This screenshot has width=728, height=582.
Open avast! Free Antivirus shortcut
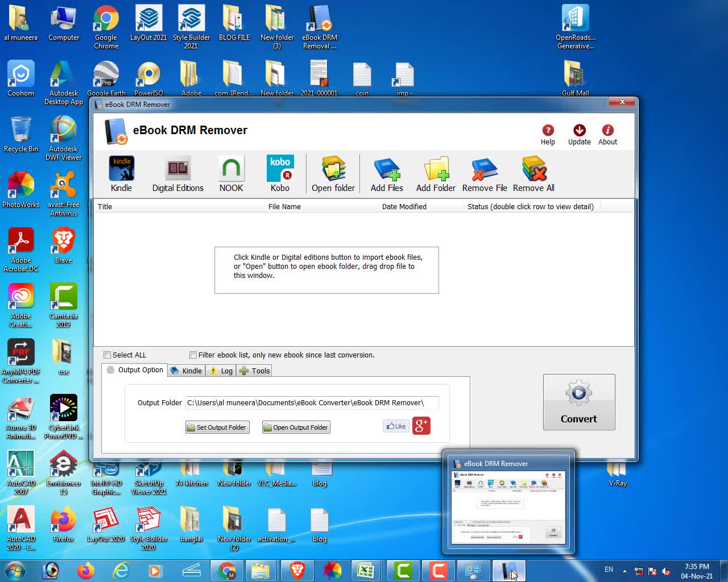[x=63, y=194]
